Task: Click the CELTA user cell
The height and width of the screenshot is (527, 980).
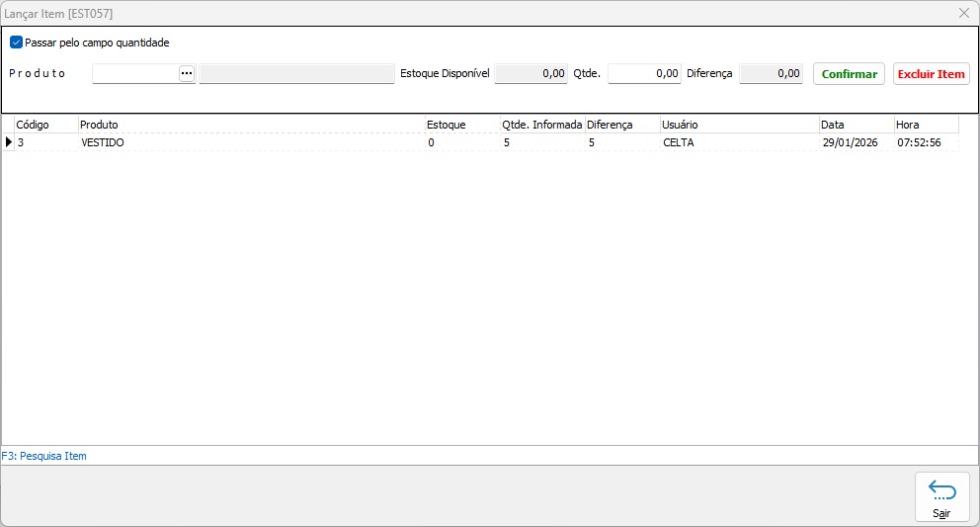Action: click(x=679, y=142)
